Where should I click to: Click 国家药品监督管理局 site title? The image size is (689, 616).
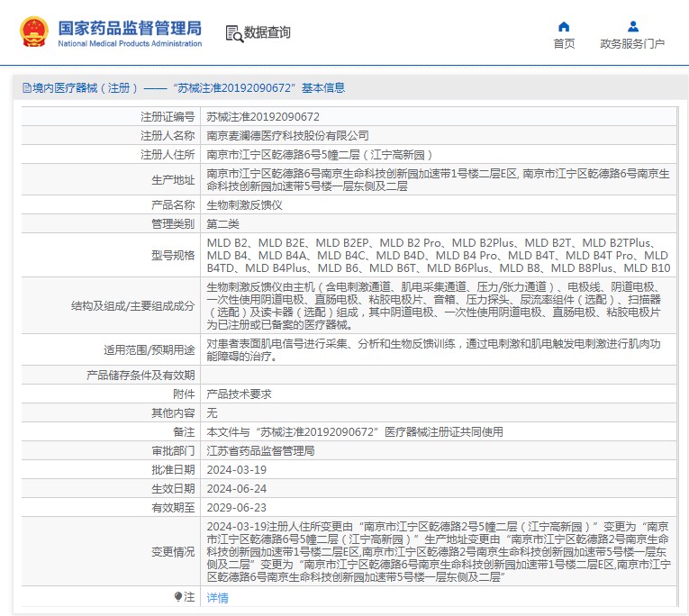pyautogui.click(x=130, y=27)
